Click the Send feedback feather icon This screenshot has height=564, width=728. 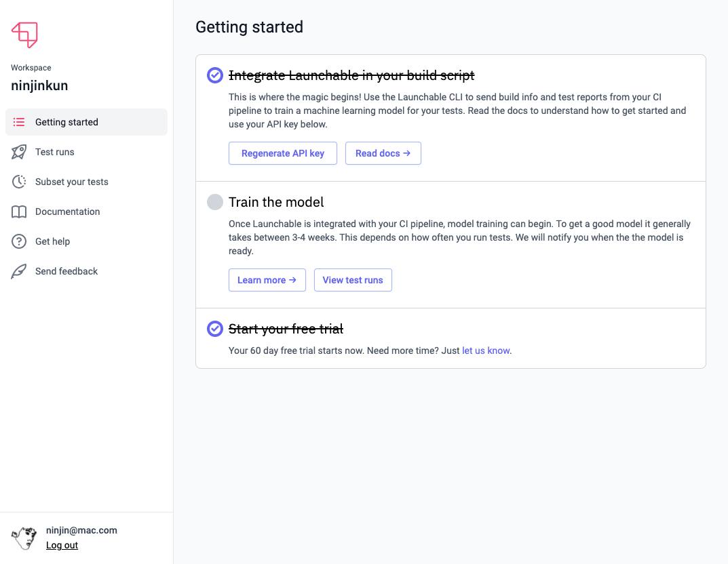pos(19,271)
